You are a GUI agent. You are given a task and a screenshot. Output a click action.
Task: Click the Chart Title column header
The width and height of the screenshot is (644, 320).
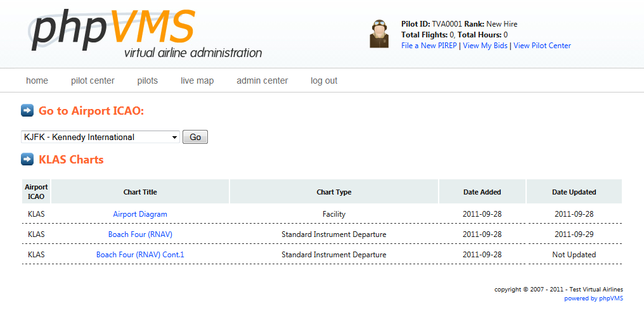pyautogui.click(x=140, y=192)
